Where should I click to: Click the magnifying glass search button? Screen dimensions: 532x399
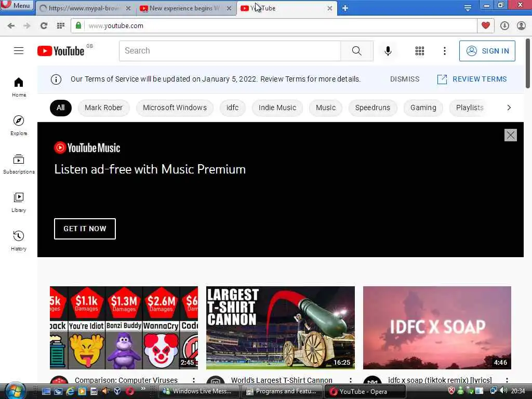coord(356,51)
